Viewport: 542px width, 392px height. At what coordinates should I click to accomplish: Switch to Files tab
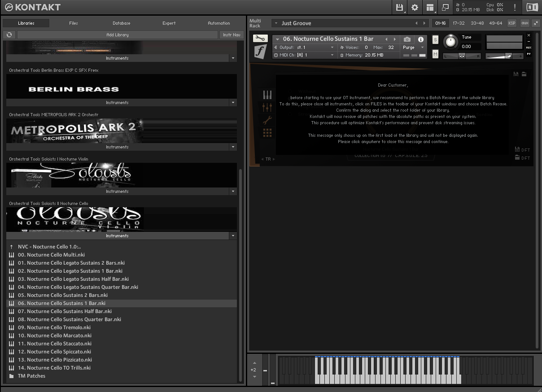[74, 23]
